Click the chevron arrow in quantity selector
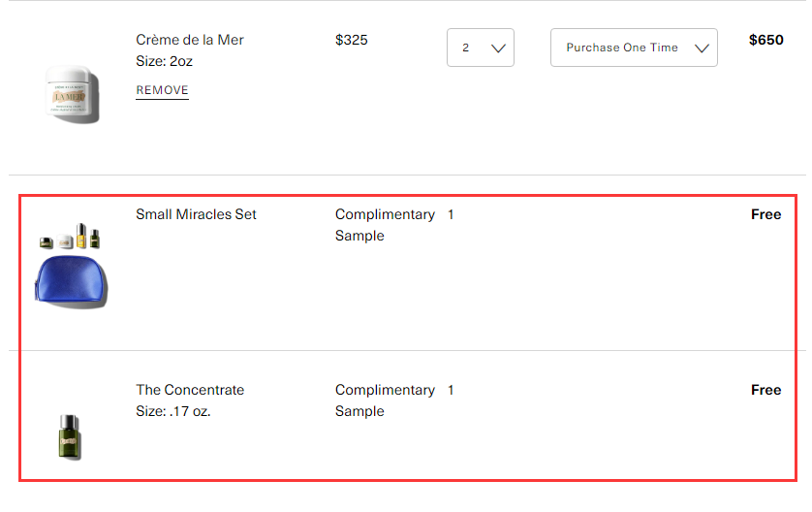 pos(498,48)
